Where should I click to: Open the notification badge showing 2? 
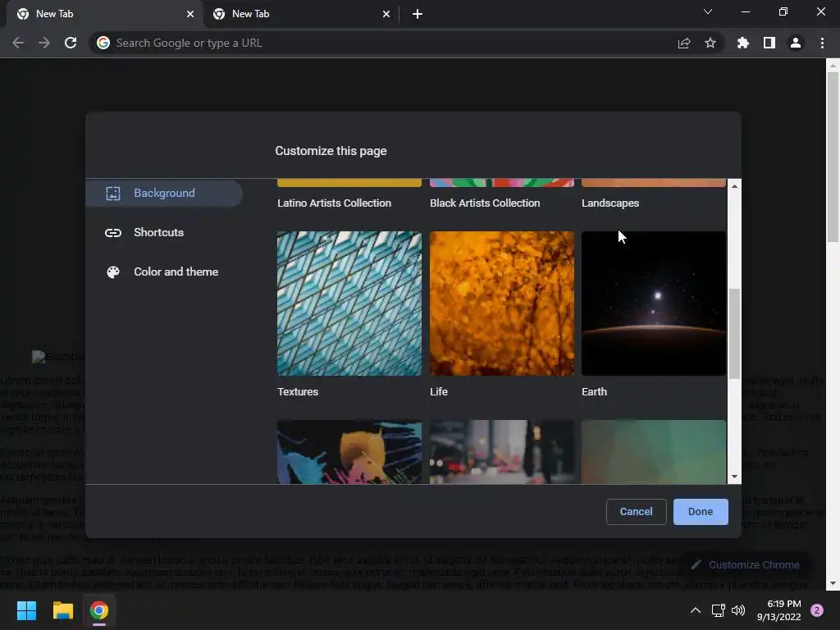817,610
